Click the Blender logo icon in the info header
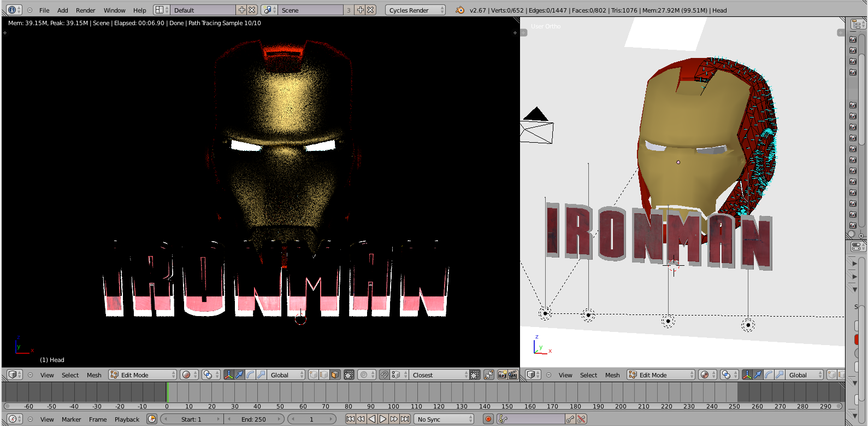 (x=460, y=10)
